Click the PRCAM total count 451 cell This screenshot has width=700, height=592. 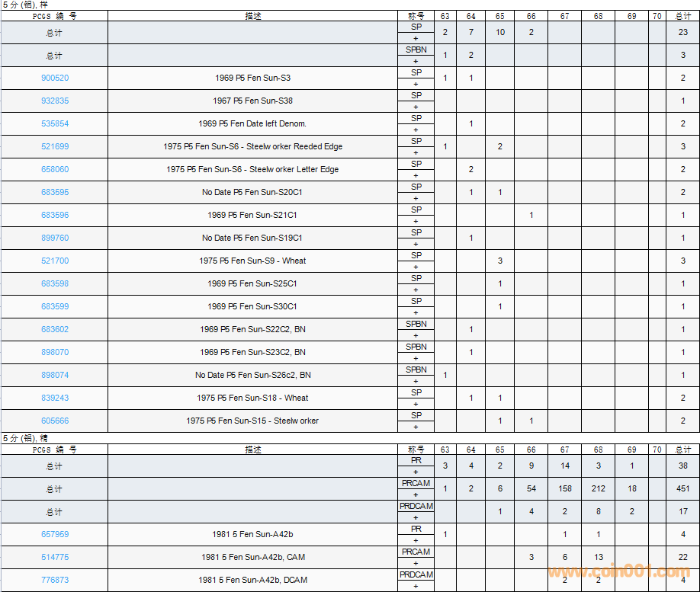click(x=682, y=488)
